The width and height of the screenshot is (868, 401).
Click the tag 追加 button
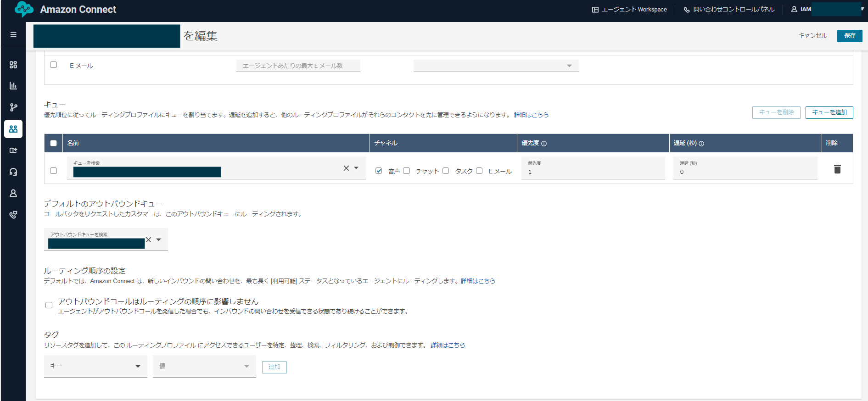pos(274,367)
